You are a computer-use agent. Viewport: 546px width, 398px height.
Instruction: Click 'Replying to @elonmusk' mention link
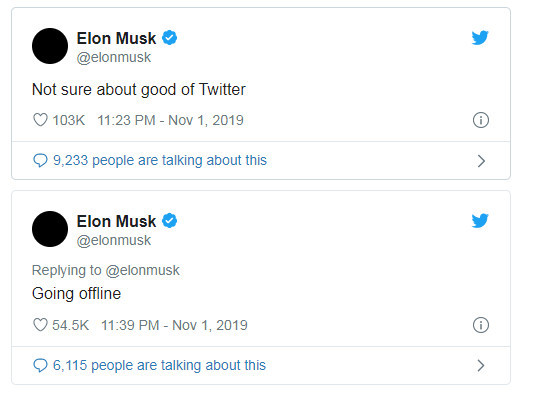pos(143,271)
